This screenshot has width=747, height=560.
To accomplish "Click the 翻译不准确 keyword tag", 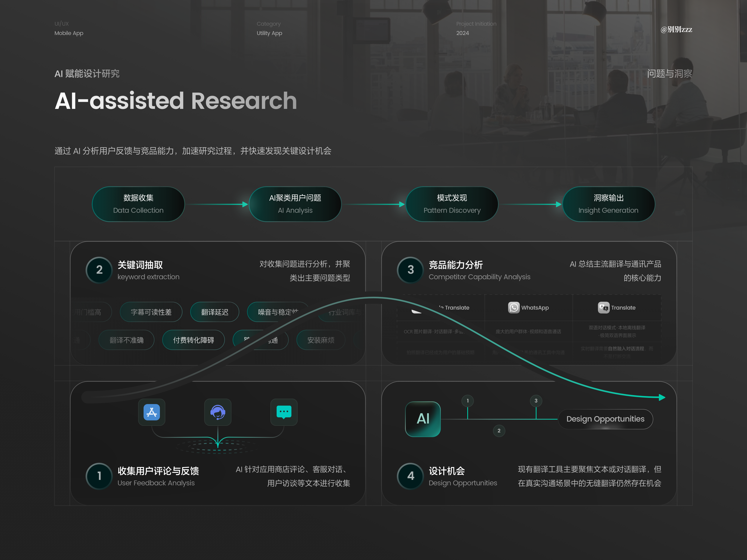I will click(126, 340).
